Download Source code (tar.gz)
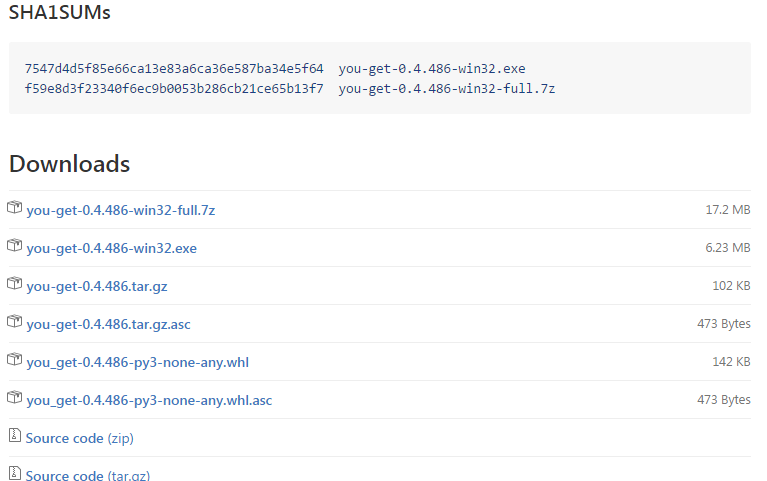 pos(88,475)
